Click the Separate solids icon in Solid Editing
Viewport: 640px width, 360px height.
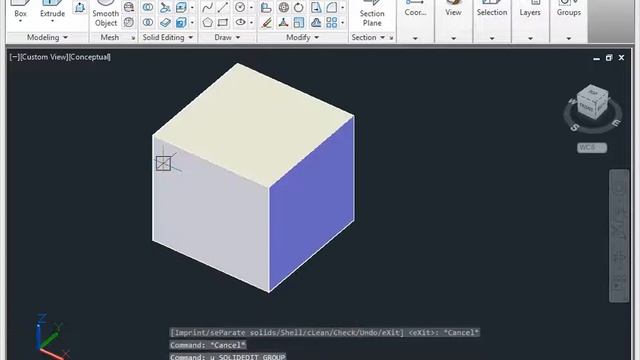tap(181, 22)
